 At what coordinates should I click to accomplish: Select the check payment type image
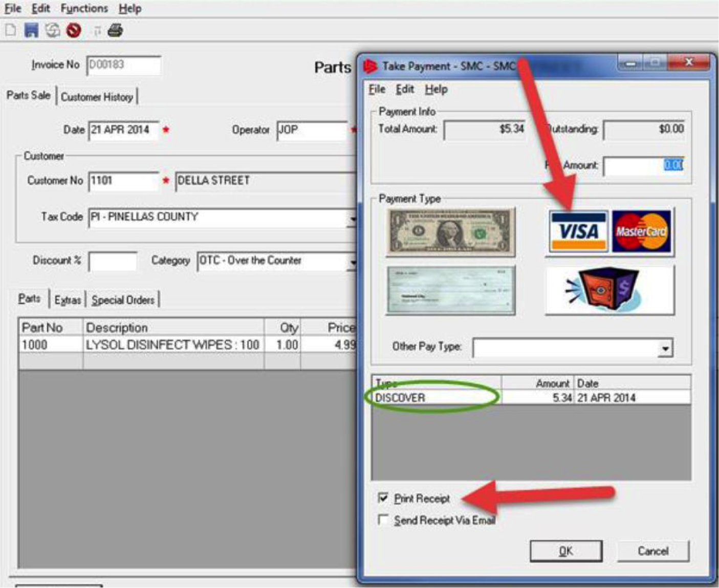click(x=450, y=290)
